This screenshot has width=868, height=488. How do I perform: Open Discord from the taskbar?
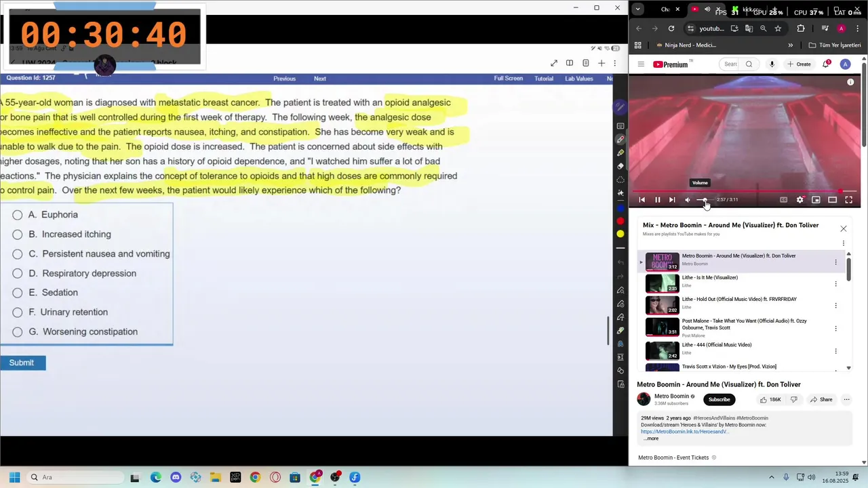[176, 477]
